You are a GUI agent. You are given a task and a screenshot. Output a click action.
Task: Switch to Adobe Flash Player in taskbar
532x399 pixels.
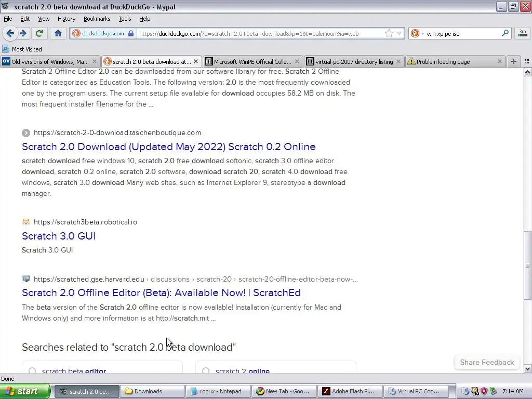350,391
